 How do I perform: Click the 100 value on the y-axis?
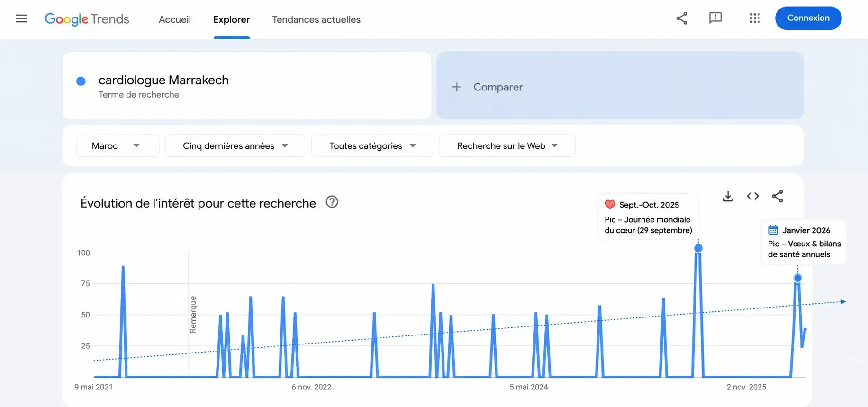(83, 253)
